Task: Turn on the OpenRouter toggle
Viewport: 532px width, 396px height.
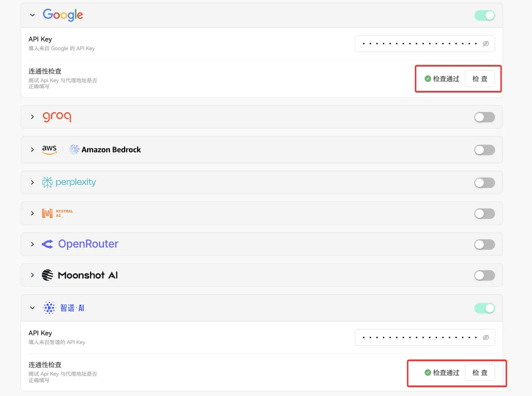Action: click(x=484, y=245)
